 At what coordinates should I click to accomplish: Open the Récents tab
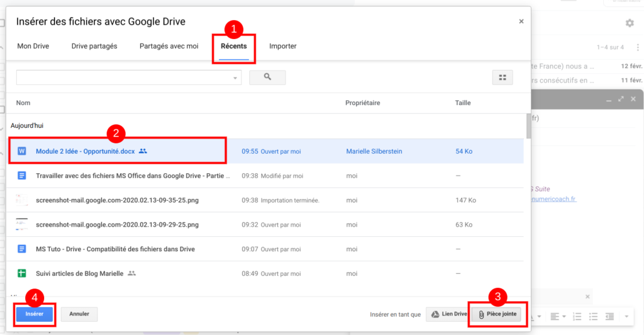coord(234,46)
